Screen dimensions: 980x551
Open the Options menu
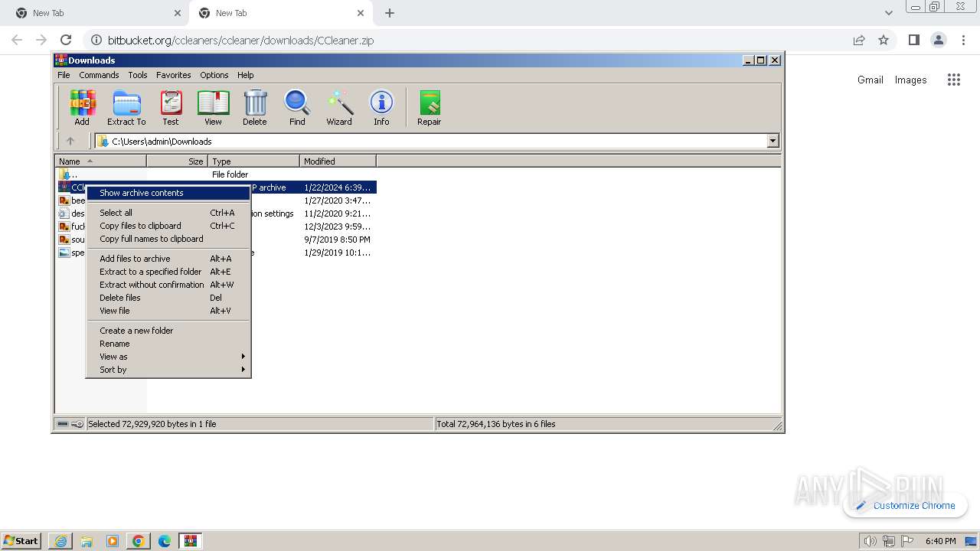point(214,75)
